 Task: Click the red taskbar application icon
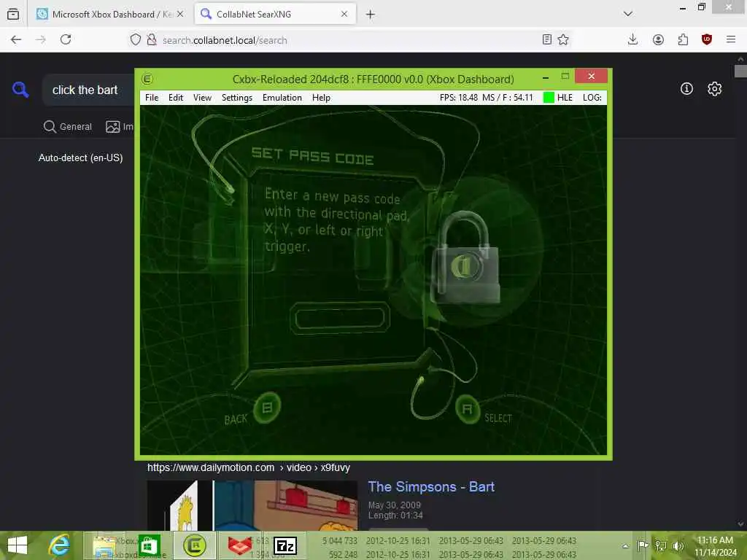pyautogui.click(x=239, y=545)
